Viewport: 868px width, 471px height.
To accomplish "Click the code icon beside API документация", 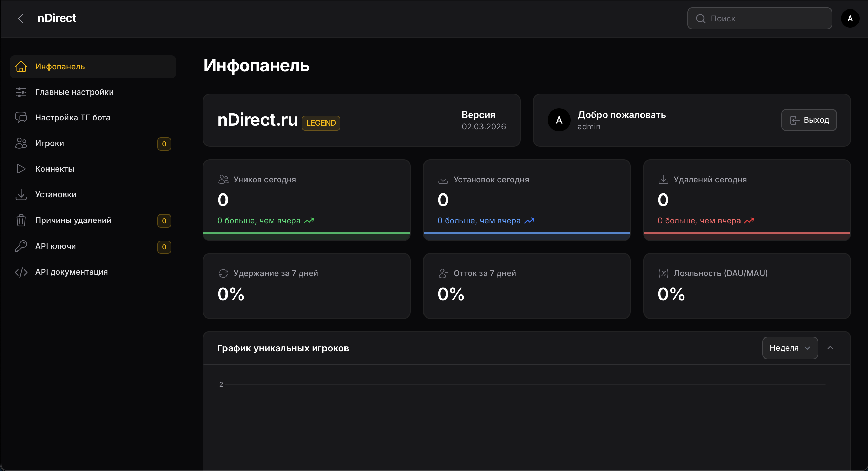I will pos(21,272).
